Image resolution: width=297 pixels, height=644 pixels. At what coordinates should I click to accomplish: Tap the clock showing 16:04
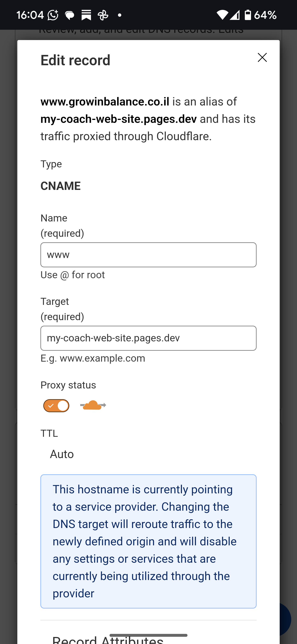(x=30, y=15)
